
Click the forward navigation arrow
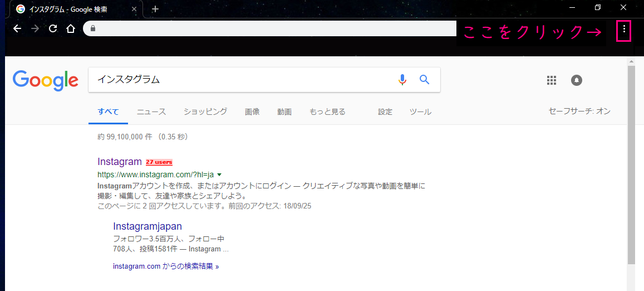35,28
